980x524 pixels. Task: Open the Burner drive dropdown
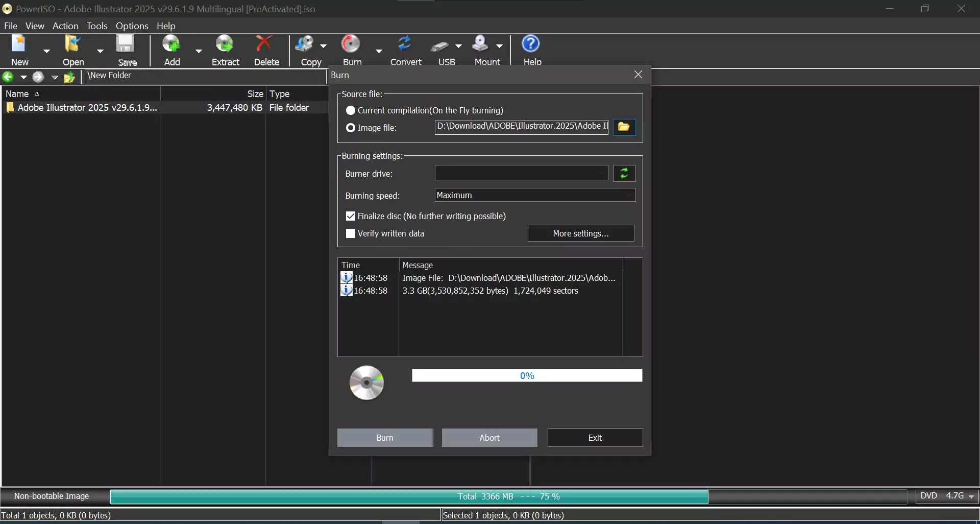point(521,173)
